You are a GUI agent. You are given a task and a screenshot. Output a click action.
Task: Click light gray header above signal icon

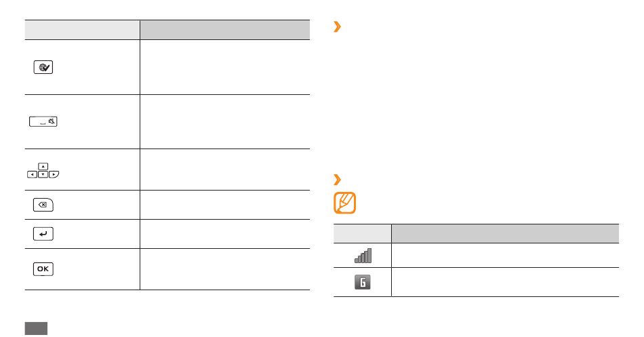[x=362, y=233]
